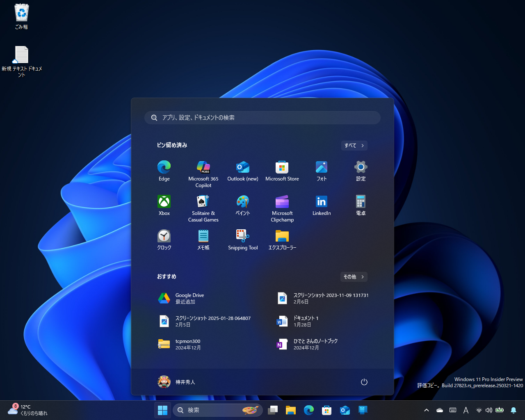The width and height of the screenshot is (525, 420).
Task: Click the taskbar 検索 search box
Action: tap(218, 410)
